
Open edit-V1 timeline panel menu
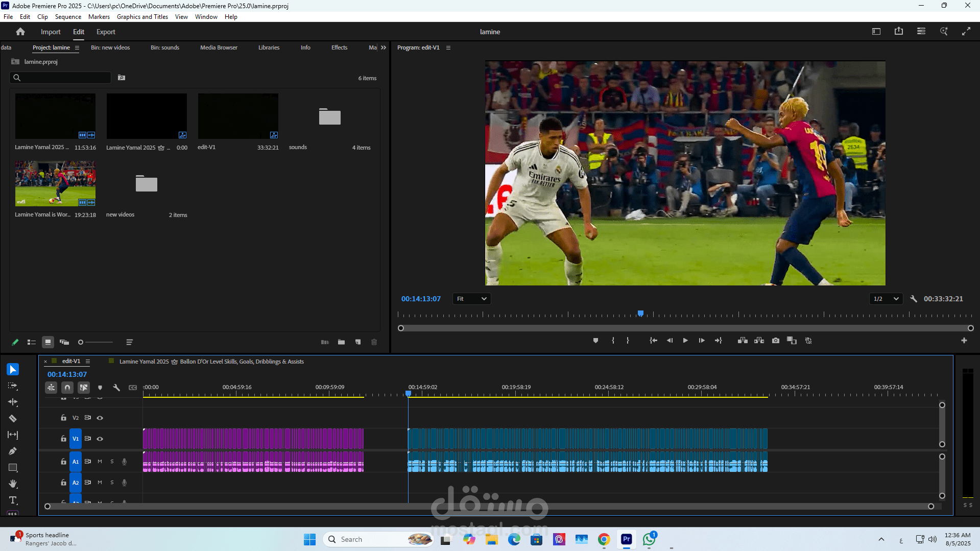click(x=88, y=361)
